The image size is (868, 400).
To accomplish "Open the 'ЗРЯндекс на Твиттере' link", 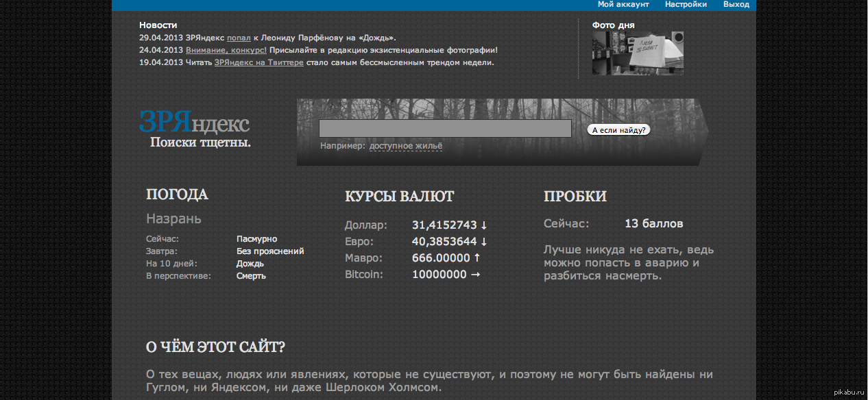I will pos(258,63).
